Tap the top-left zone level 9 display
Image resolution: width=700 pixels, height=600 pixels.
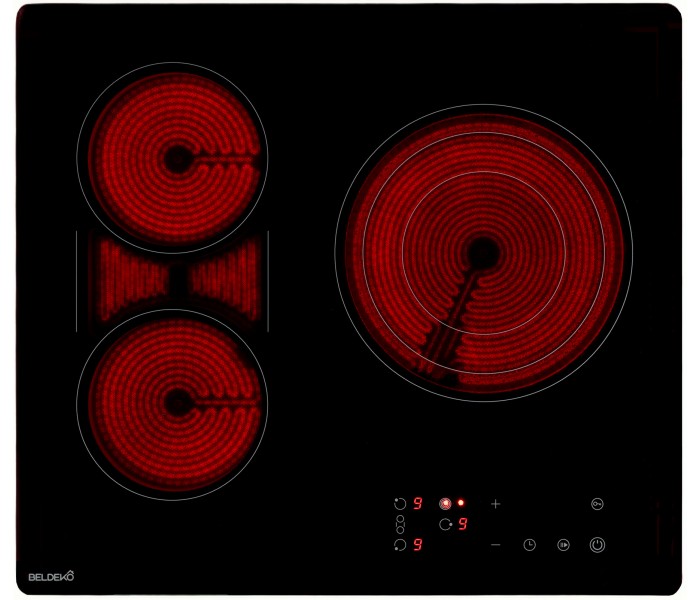(417, 504)
